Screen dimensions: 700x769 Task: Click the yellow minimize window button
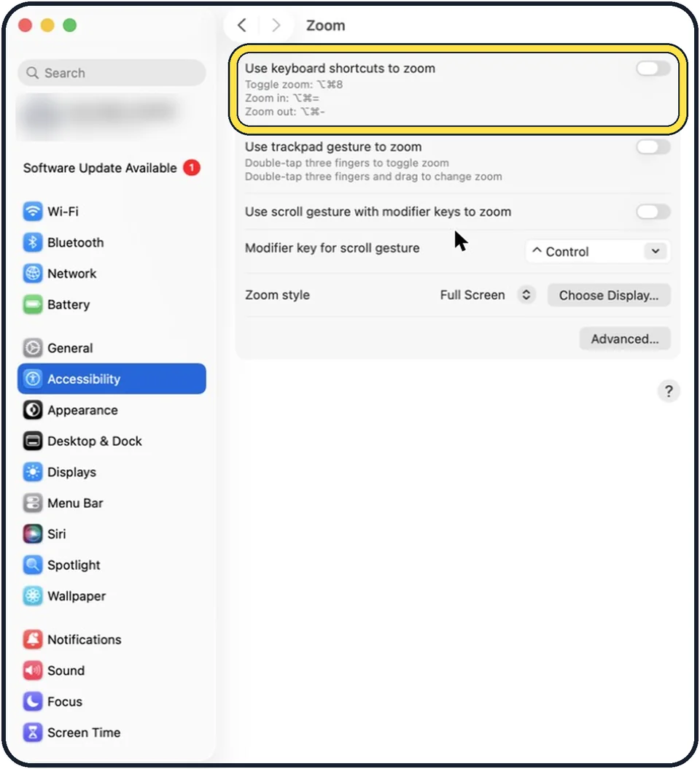47,25
